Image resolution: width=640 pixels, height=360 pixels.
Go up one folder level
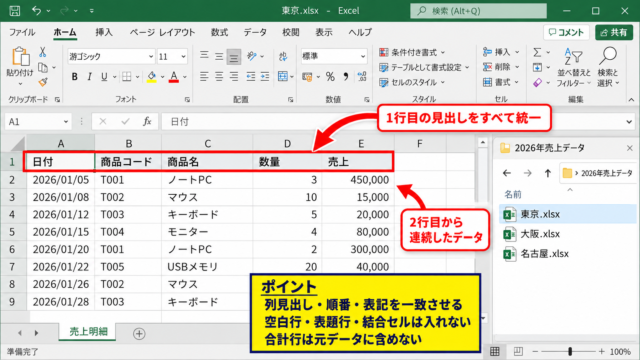coord(548,173)
